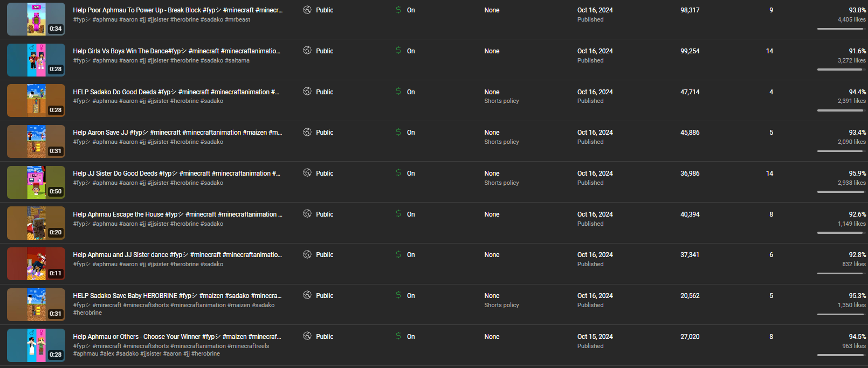Image resolution: width=868 pixels, height=368 pixels.
Task: Click the 14 comments count on Help Girls Vs Boys
Action: 769,51
